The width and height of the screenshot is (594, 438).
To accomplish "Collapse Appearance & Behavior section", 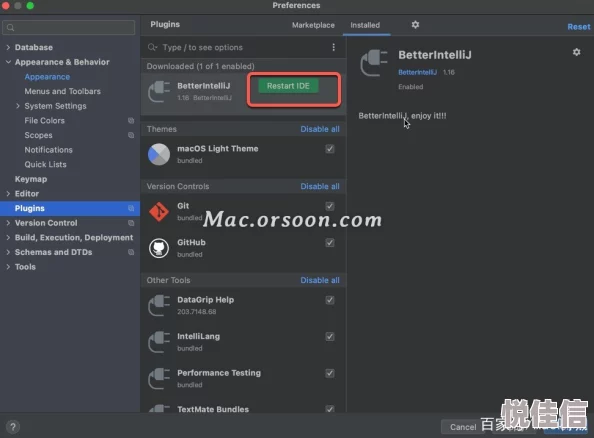I will click(8, 62).
